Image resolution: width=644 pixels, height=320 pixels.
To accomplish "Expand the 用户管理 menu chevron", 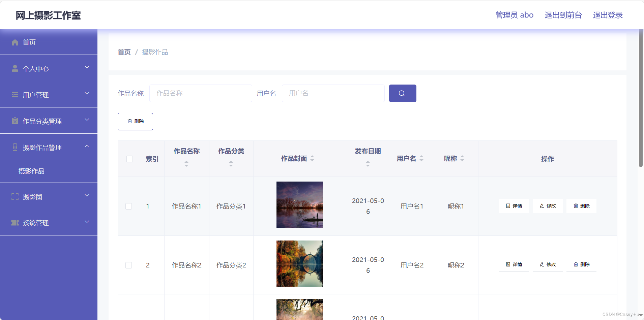I will [x=87, y=93].
